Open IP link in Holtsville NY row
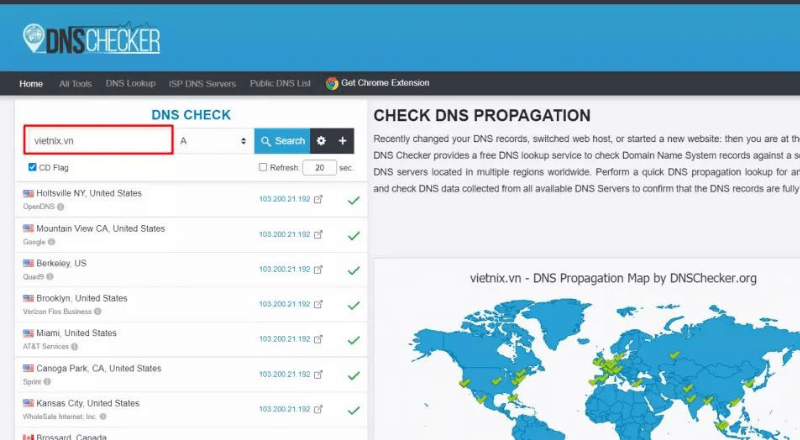800x440 pixels. point(284,199)
